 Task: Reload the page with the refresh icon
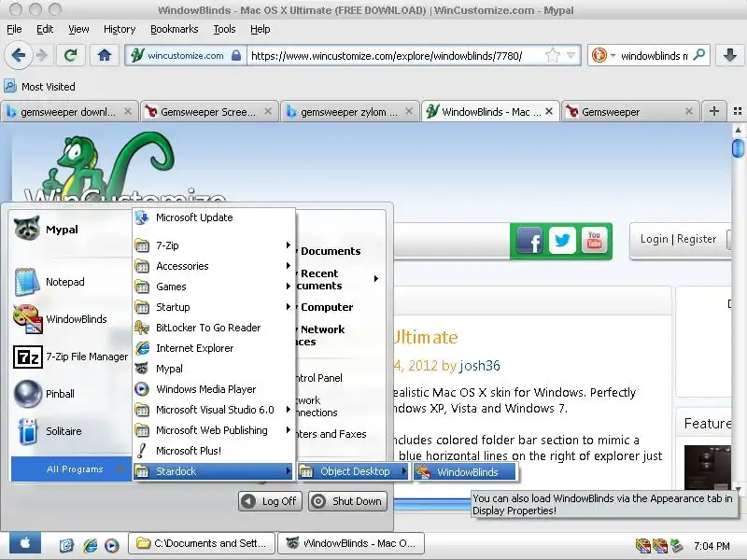click(71, 56)
